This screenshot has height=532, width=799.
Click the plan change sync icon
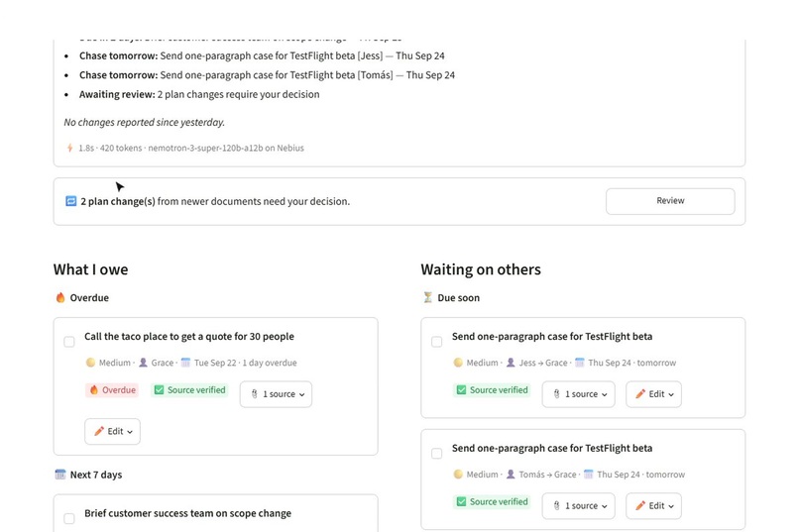pos(70,201)
